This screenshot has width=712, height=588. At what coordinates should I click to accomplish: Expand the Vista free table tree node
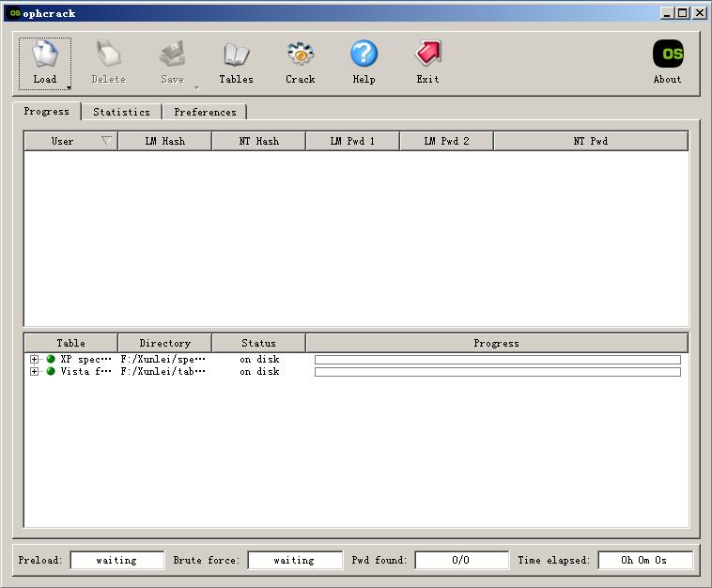pos(34,371)
